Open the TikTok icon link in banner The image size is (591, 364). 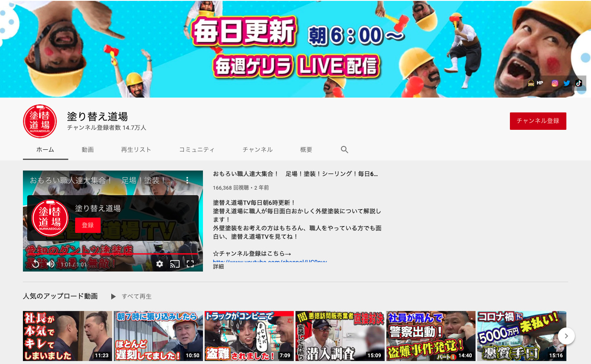pos(578,83)
